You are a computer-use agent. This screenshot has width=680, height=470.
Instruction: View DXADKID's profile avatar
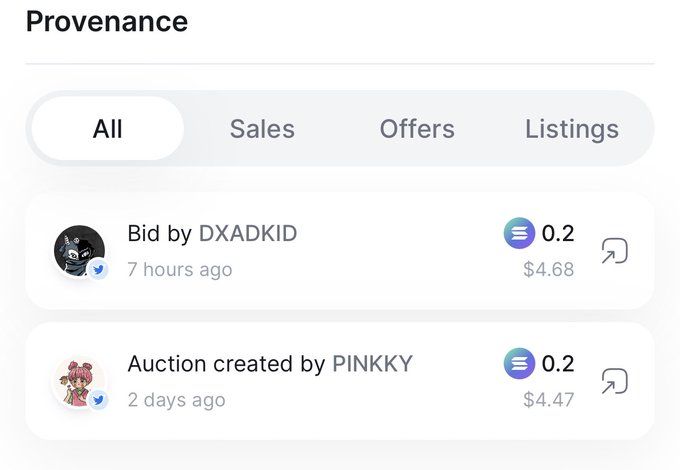(78, 250)
